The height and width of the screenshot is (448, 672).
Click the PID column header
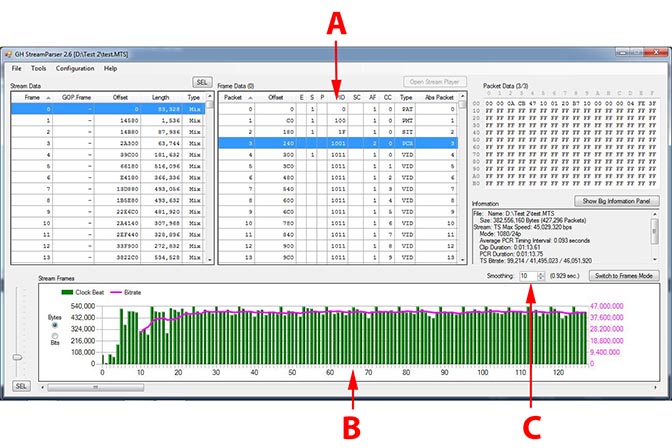pyautogui.click(x=340, y=98)
